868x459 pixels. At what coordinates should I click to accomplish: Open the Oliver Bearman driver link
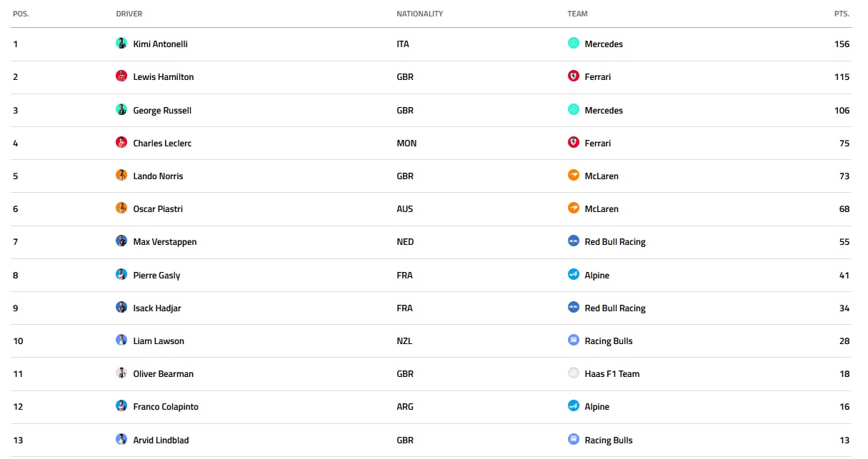pos(164,373)
